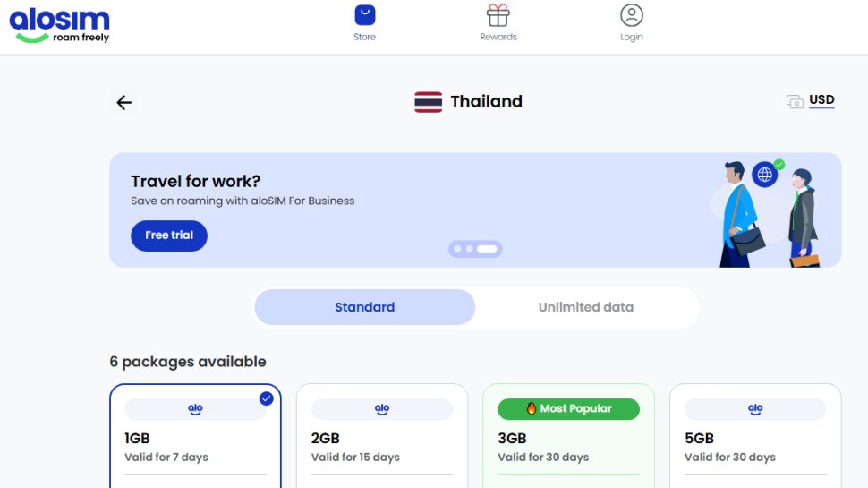The height and width of the screenshot is (488, 868).
Task: Click the Login profile icon
Action: 632,15
